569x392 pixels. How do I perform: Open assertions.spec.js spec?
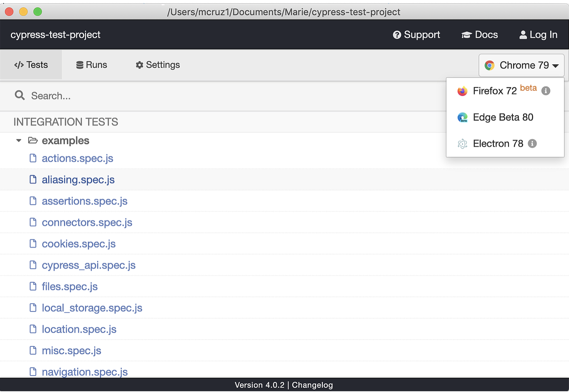pyautogui.click(x=84, y=201)
